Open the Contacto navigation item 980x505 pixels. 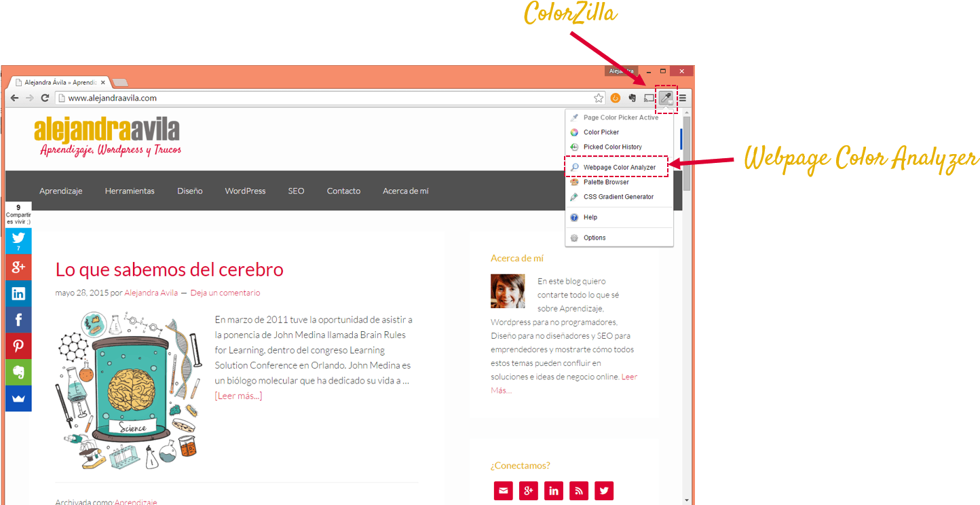343,191
